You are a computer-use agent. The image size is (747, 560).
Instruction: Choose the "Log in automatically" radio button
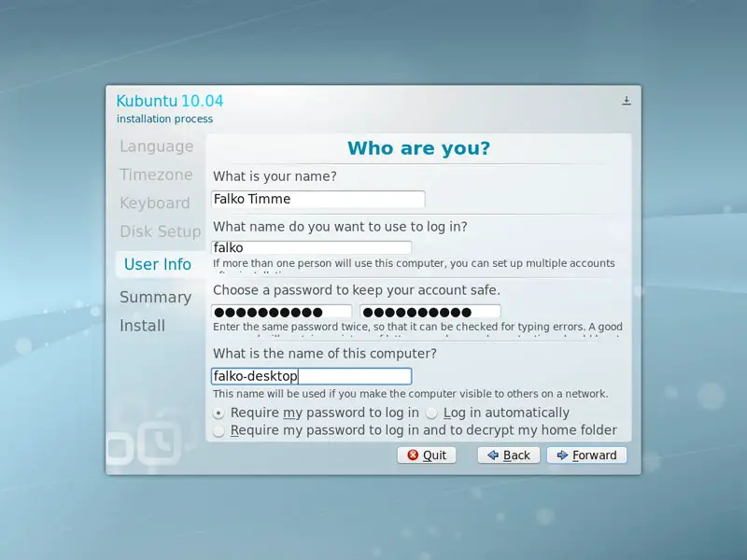point(431,413)
